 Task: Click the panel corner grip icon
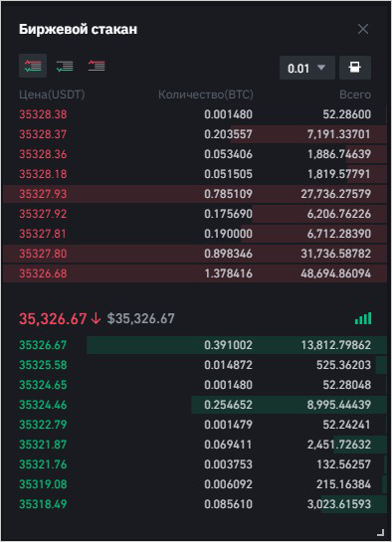(380, 532)
